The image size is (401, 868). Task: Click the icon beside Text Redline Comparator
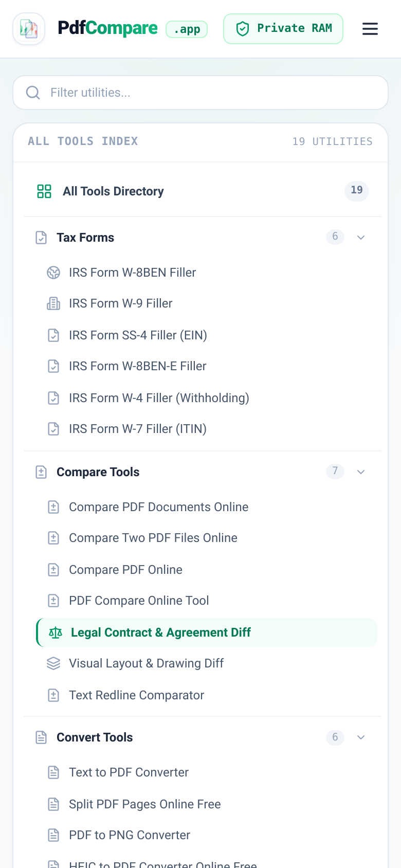(x=53, y=695)
